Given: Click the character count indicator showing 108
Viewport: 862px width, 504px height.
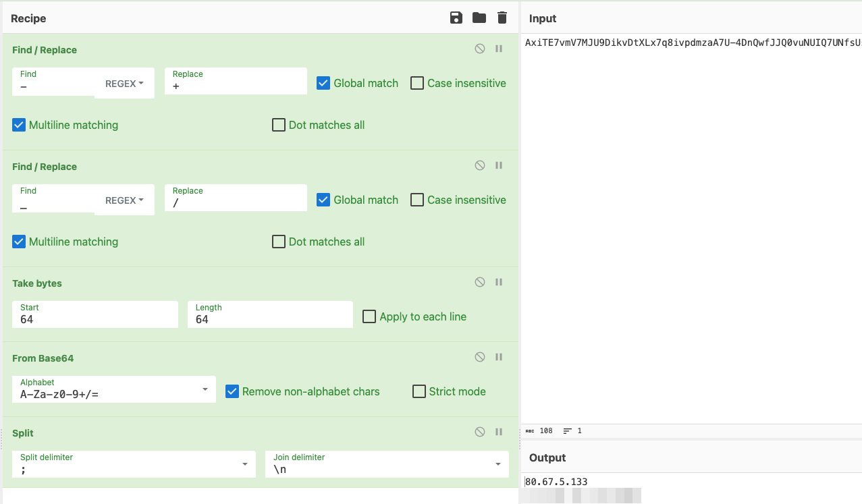Looking at the screenshot, I should click(x=540, y=430).
